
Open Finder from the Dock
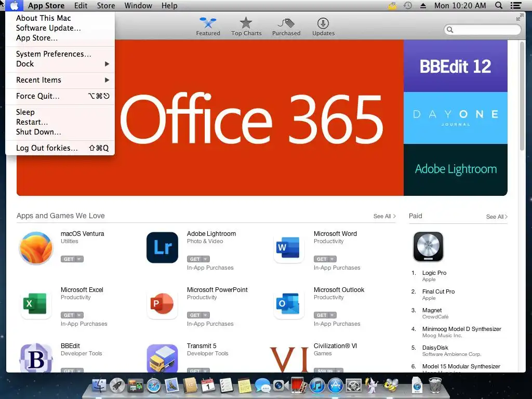click(x=99, y=386)
